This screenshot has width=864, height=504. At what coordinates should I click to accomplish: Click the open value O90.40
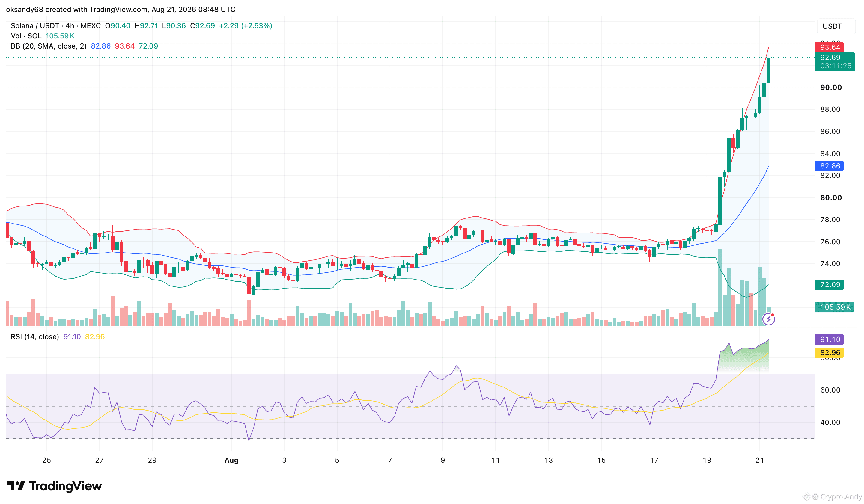118,26
